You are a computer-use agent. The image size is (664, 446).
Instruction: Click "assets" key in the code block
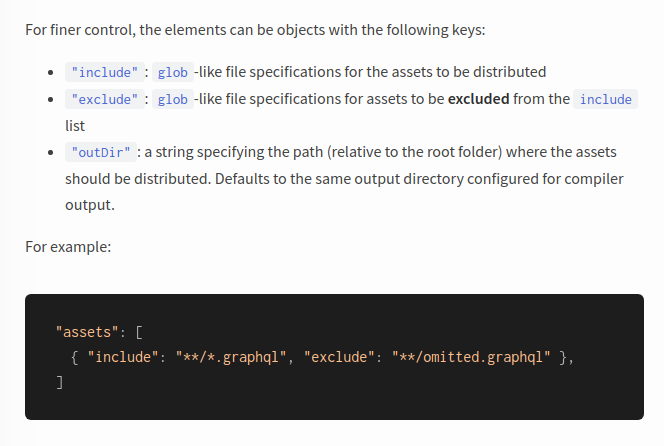coord(87,332)
